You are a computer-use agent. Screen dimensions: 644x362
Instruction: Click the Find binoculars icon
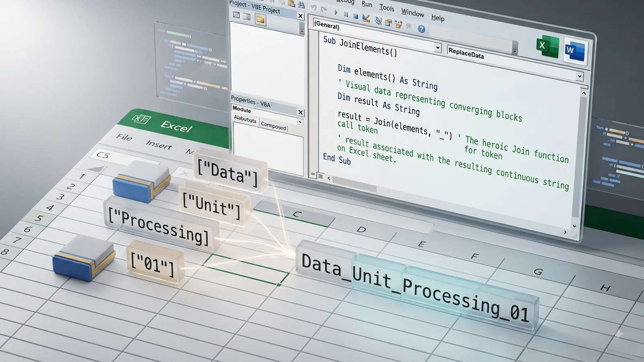pos(301,5)
